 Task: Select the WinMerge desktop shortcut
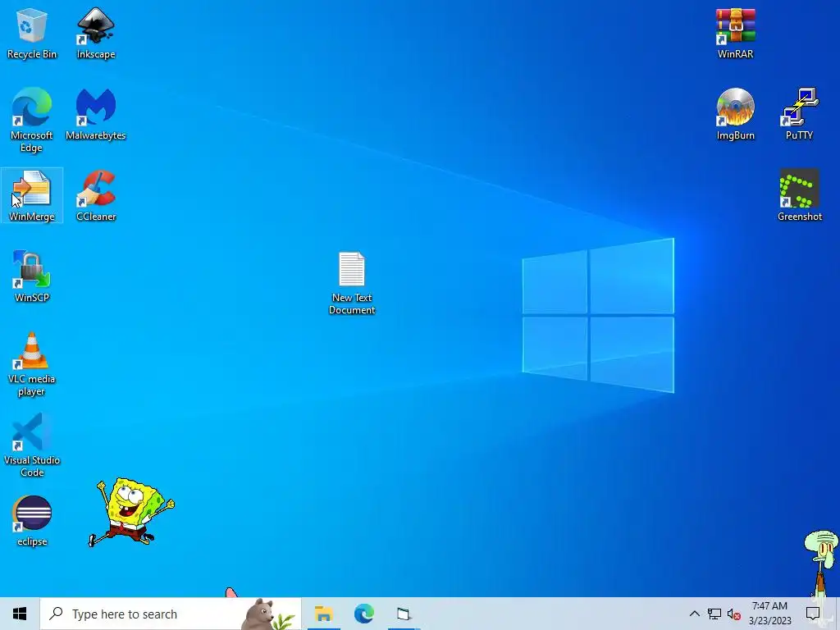pyautogui.click(x=32, y=195)
